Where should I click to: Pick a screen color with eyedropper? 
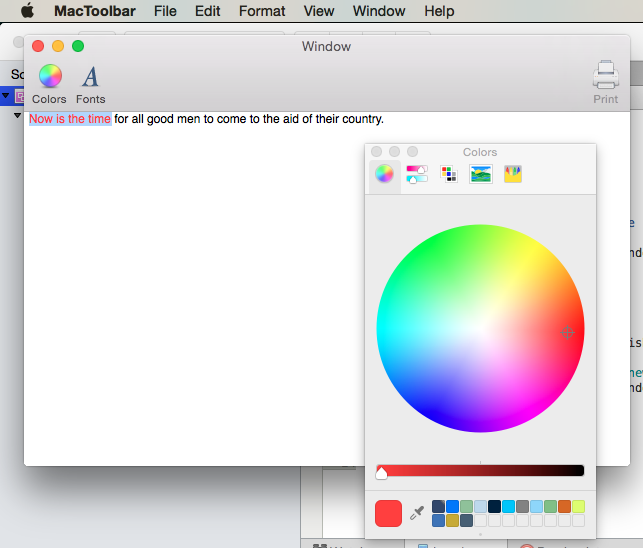tap(417, 513)
